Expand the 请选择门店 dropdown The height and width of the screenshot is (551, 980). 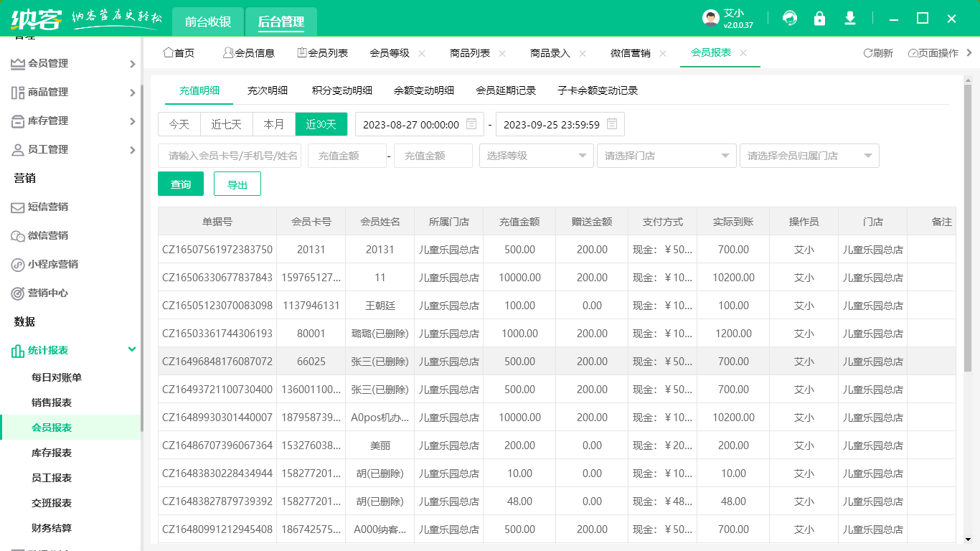click(x=666, y=155)
